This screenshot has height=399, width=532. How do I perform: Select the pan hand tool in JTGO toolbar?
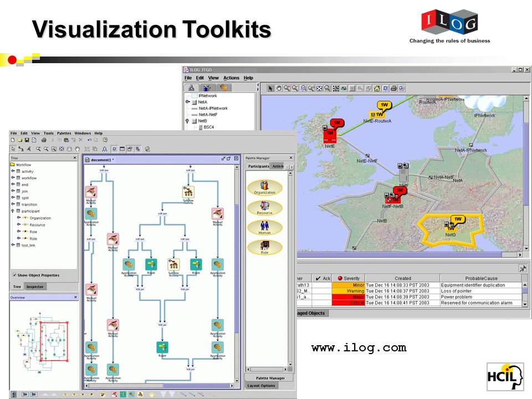point(279,89)
